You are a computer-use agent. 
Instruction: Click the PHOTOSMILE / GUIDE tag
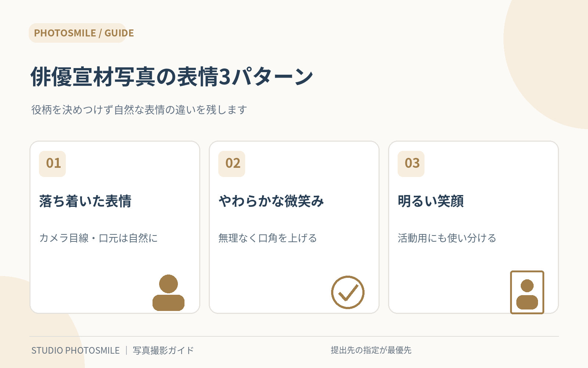[82, 33]
